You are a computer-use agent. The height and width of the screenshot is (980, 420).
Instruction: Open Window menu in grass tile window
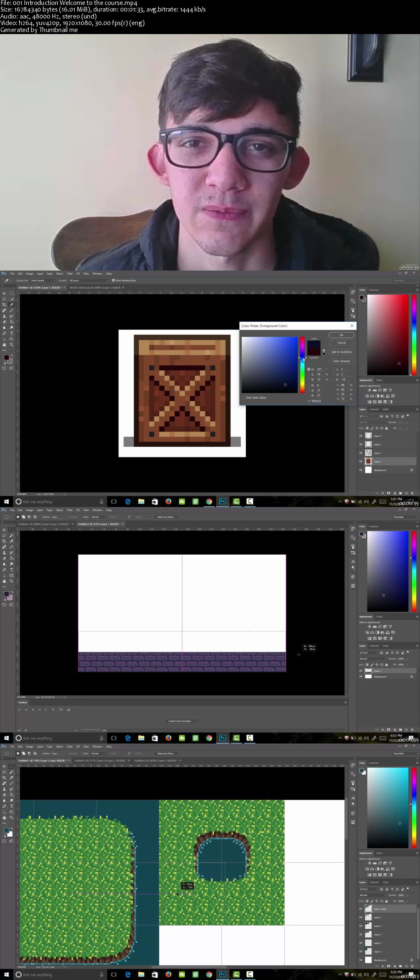pyautogui.click(x=98, y=746)
